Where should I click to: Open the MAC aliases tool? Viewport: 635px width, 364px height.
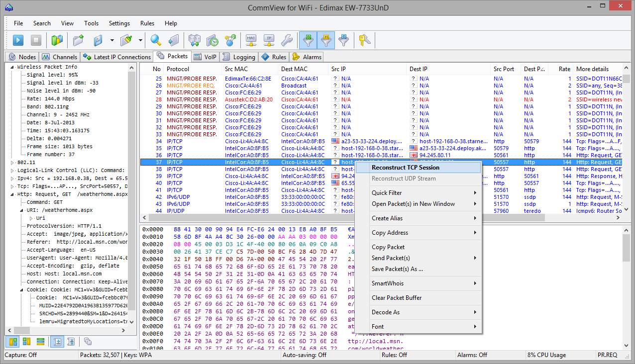252,40
